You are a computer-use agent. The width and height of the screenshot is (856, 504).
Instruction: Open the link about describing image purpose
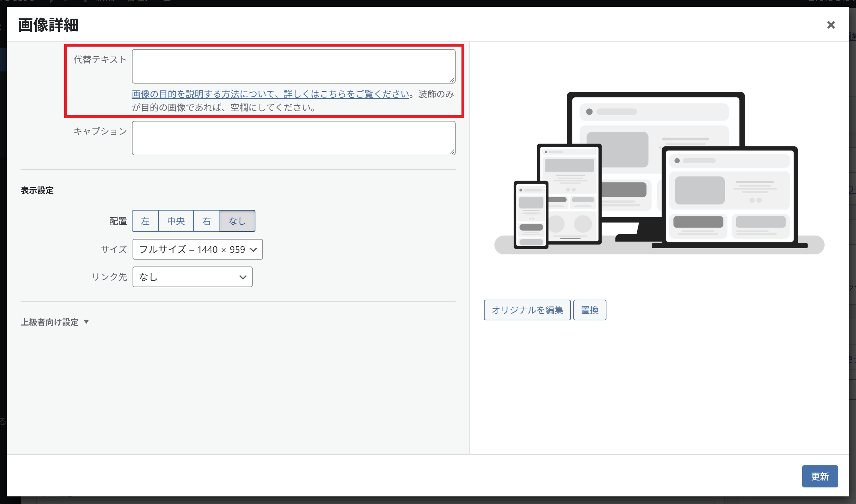coord(270,94)
